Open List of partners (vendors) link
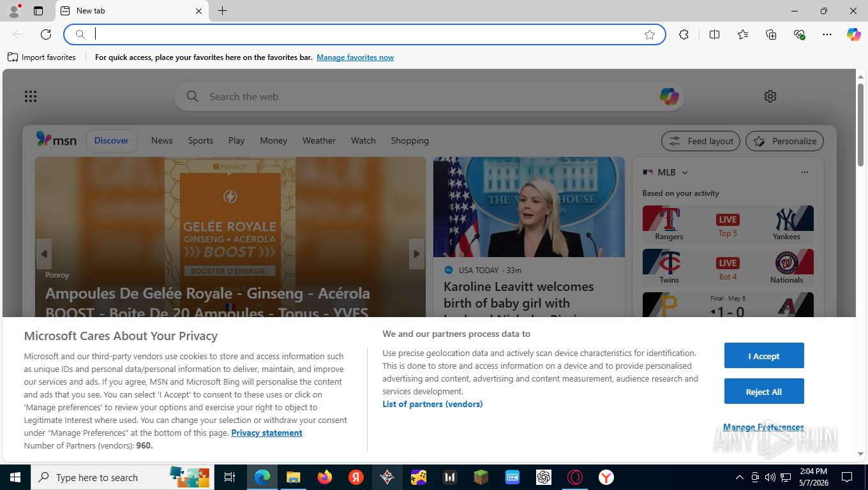The height and width of the screenshot is (490, 868). point(433,404)
